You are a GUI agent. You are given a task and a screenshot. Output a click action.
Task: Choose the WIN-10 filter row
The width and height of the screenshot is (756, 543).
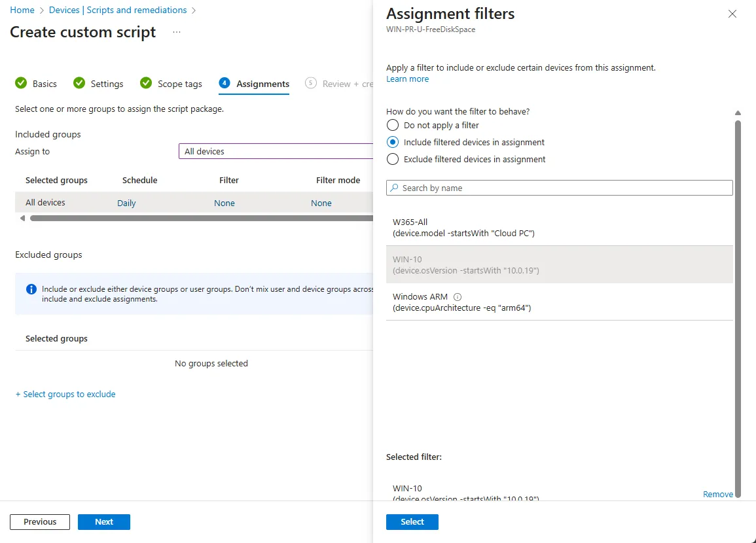559,264
